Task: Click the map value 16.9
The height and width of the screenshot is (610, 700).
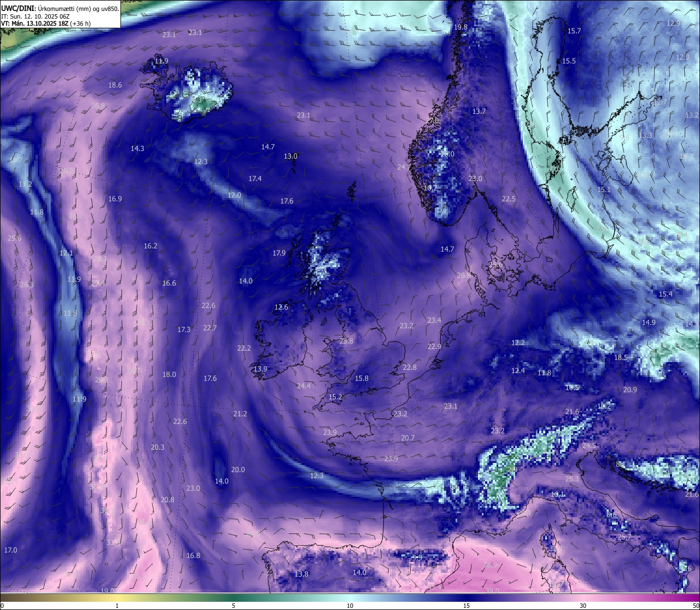Action: 115,199
